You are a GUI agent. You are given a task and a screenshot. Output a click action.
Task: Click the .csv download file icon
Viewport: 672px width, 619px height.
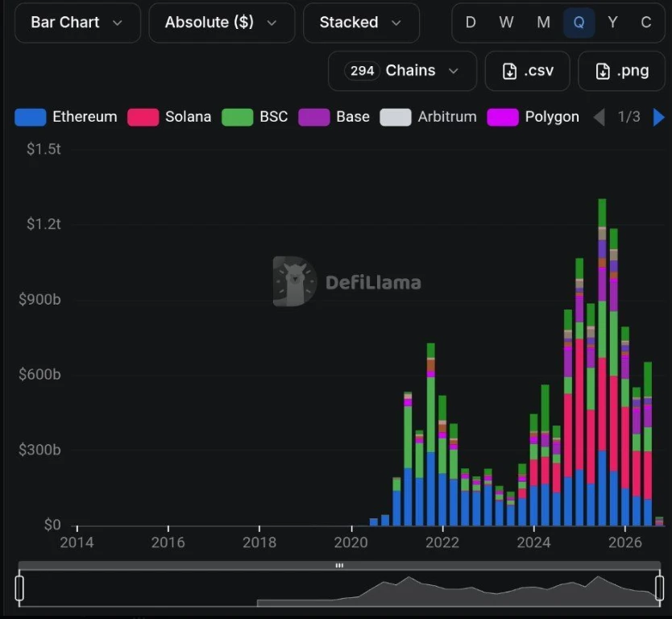509,71
